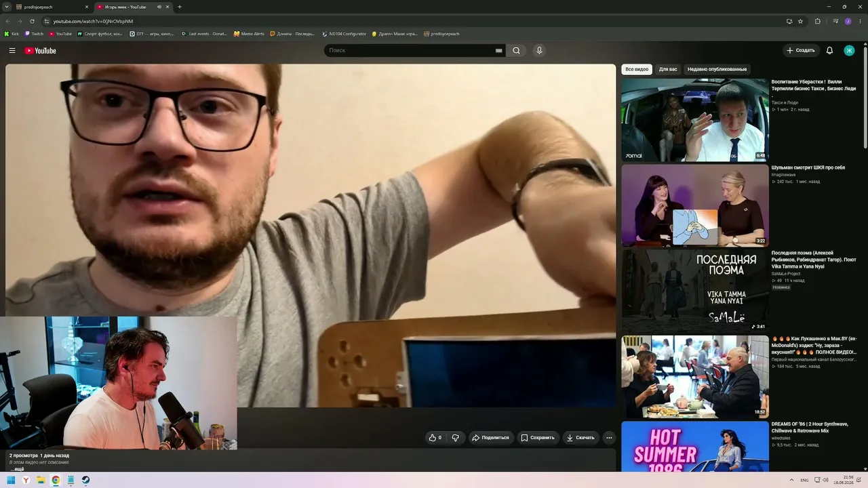Open the Hot Summer 1986 thumbnail
The width and height of the screenshot is (868, 488).
695,446
